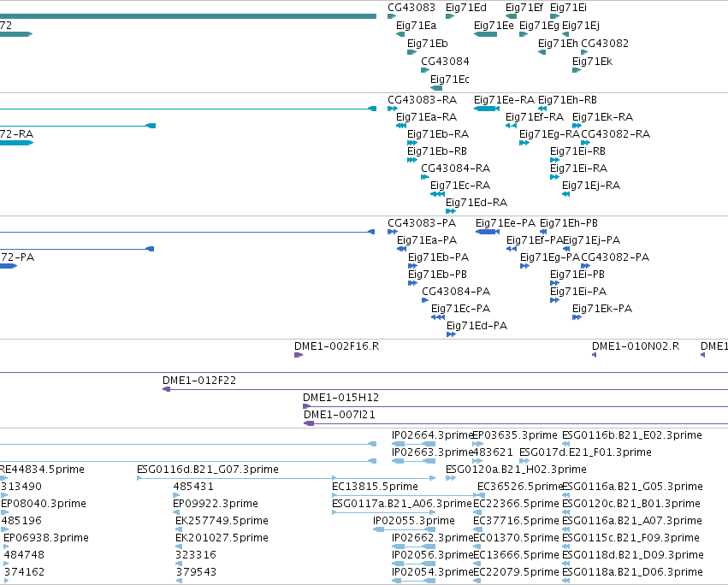Select protein Eig71Ej-PA
This screenshot has height=585, width=728.
click(591, 240)
